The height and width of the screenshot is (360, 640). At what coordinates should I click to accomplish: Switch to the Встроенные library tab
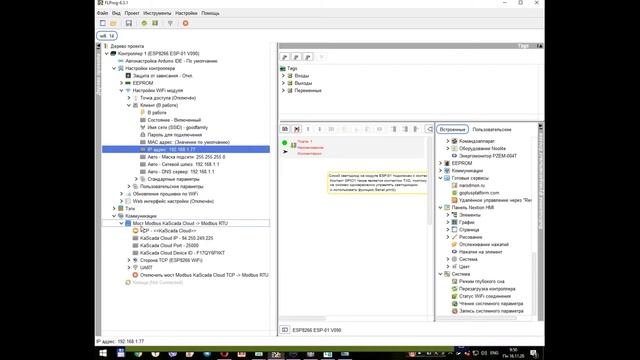(452, 129)
